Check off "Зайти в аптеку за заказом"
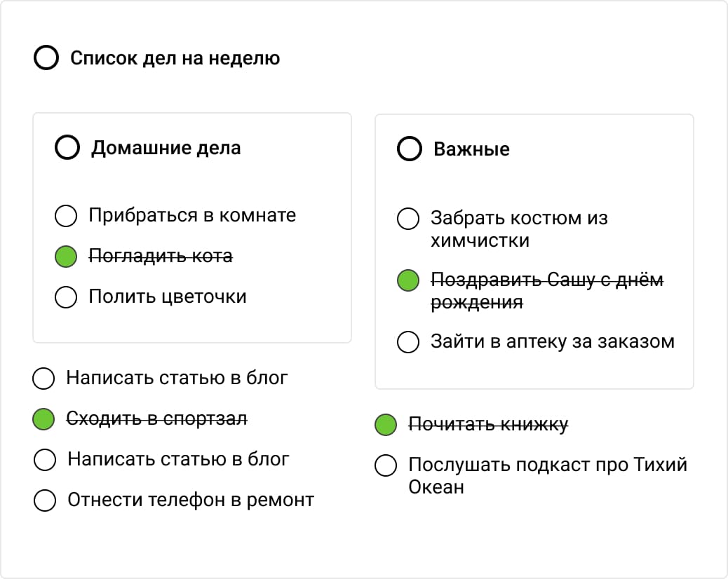The height and width of the screenshot is (579, 728). click(407, 342)
